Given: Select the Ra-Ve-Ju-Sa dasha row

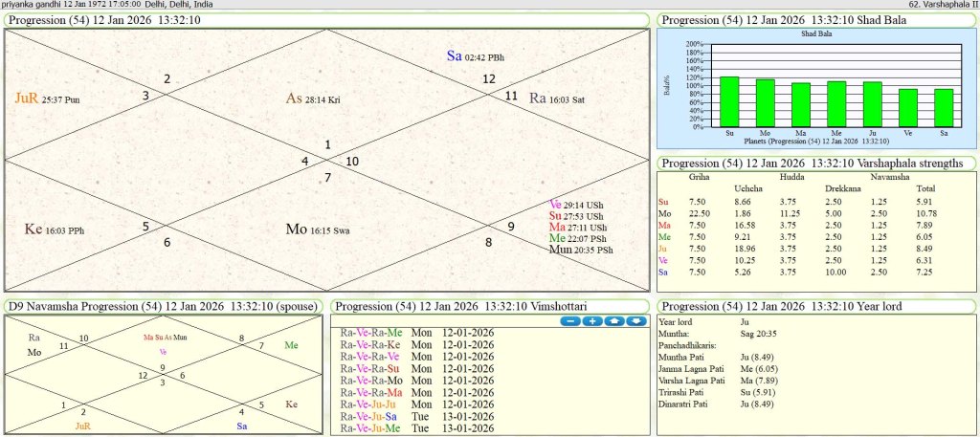Looking at the screenshot, I should [372, 417].
